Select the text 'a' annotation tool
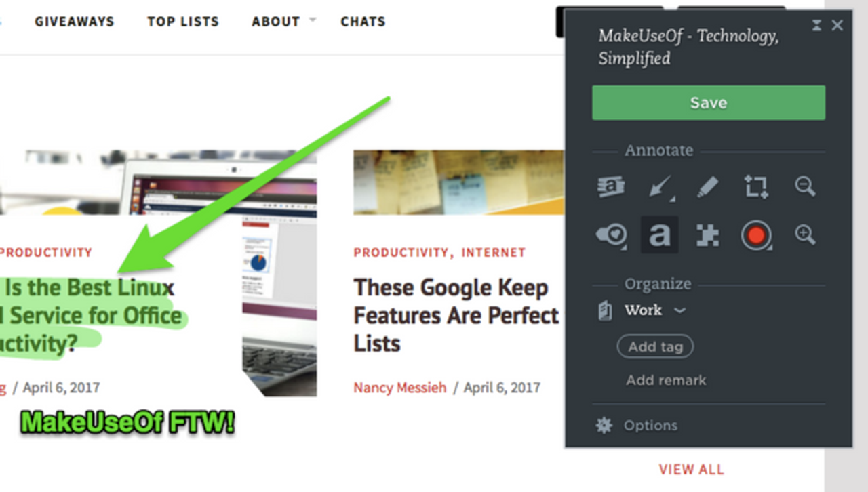Image resolution: width=868 pixels, height=492 pixels. click(660, 235)
